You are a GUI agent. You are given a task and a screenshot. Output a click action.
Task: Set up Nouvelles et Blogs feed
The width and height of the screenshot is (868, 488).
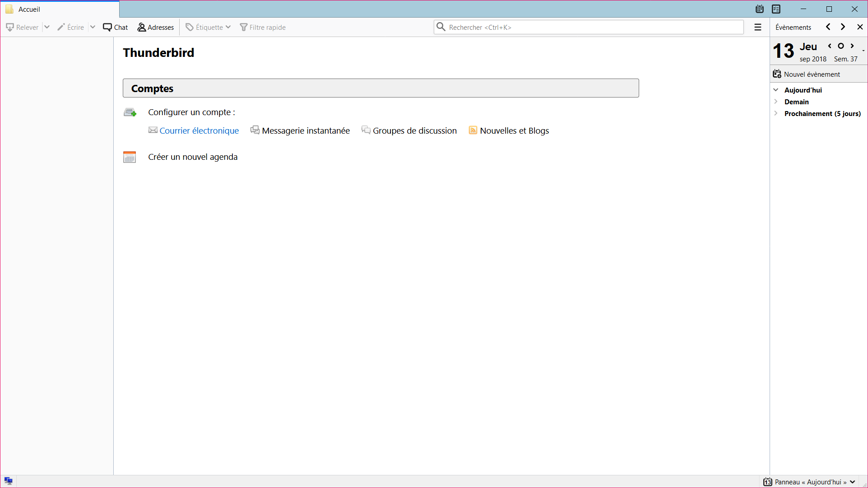[515, 130]
